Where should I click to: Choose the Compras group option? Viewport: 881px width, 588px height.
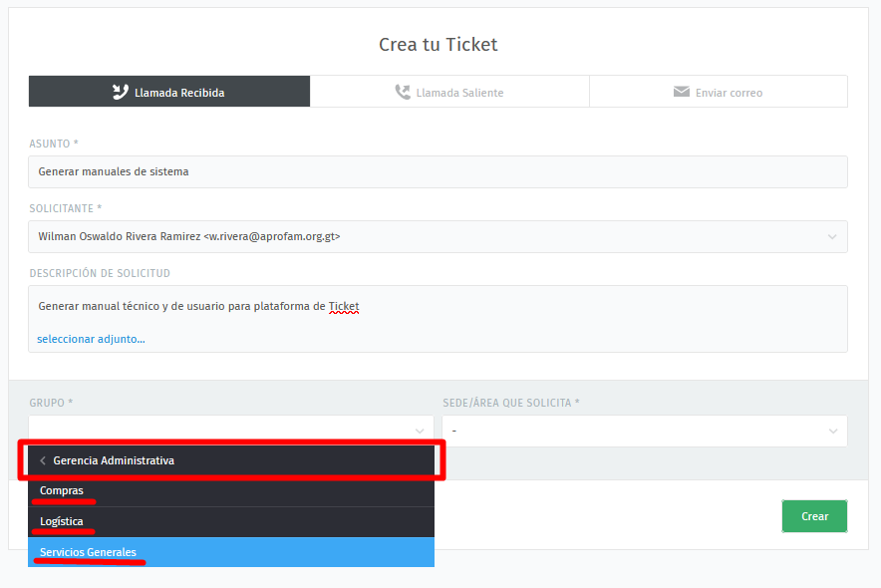tap(231, 491)
